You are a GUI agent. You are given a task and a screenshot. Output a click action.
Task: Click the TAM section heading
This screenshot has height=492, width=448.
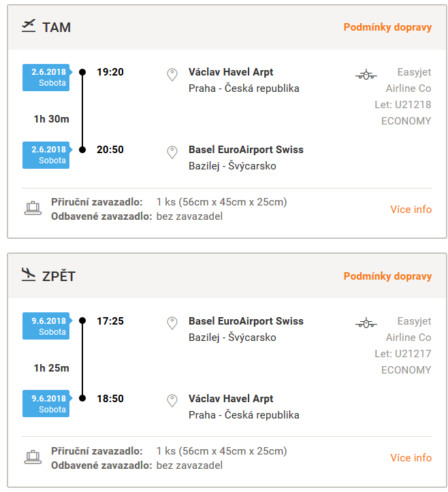[57, 27]
